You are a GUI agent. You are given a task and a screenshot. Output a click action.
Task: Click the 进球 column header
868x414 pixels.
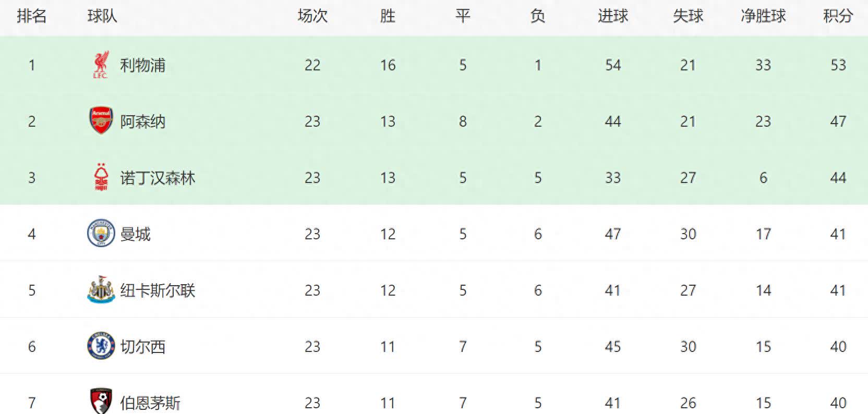click(x=613, y=16)
